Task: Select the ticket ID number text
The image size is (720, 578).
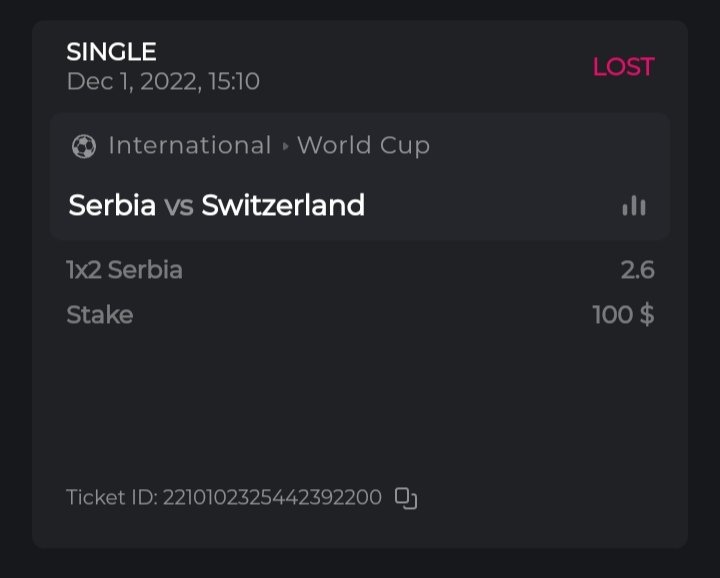Action: [272, 497]
